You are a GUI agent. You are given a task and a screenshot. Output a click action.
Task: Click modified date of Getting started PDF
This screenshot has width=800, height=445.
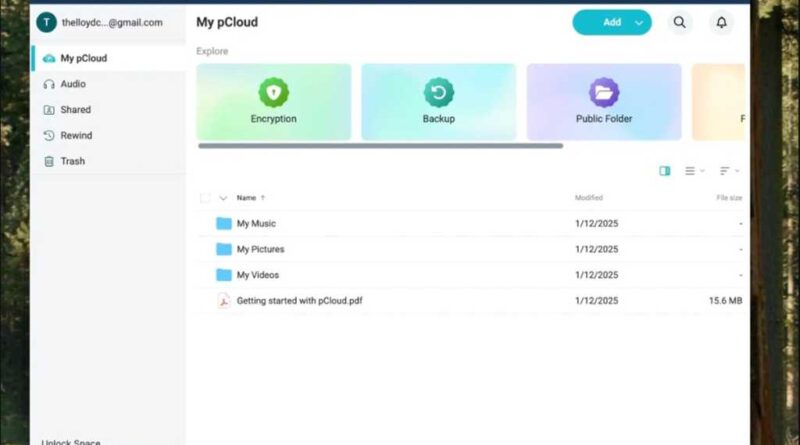(596, 301)
